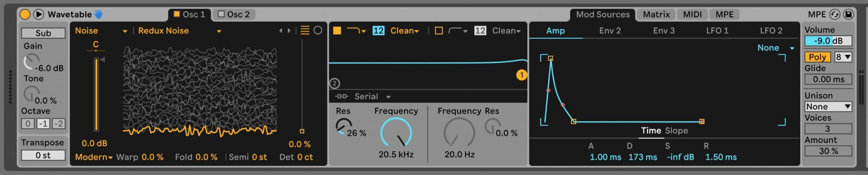
Task: Click the Filter 1 Frequency knob
Action: pos(396,133)
